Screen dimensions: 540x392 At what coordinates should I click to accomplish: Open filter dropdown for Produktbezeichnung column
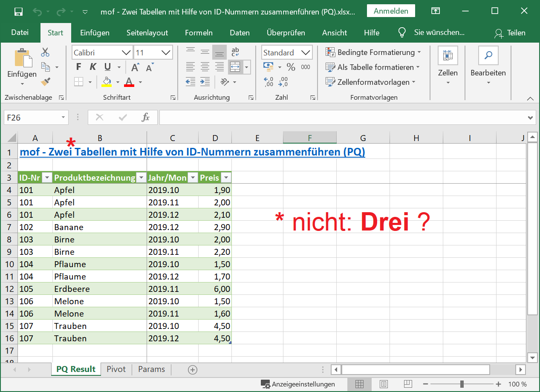coord(141,178)
